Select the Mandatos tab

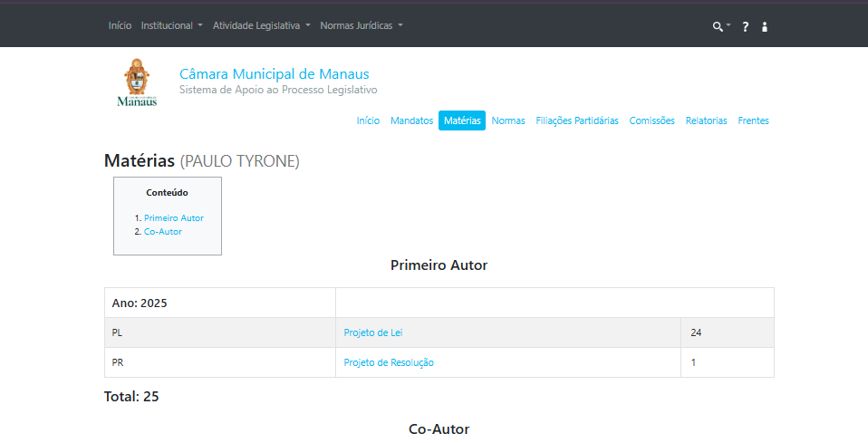tap(411, 120)
